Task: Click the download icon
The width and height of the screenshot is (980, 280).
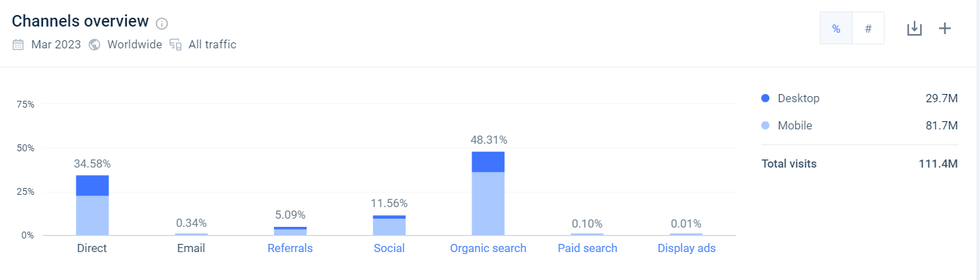Action: [x=914, y=29]
